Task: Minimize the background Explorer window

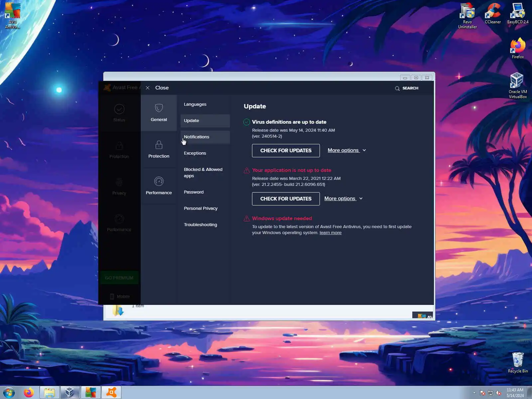Action: click(x=405, y=78)
